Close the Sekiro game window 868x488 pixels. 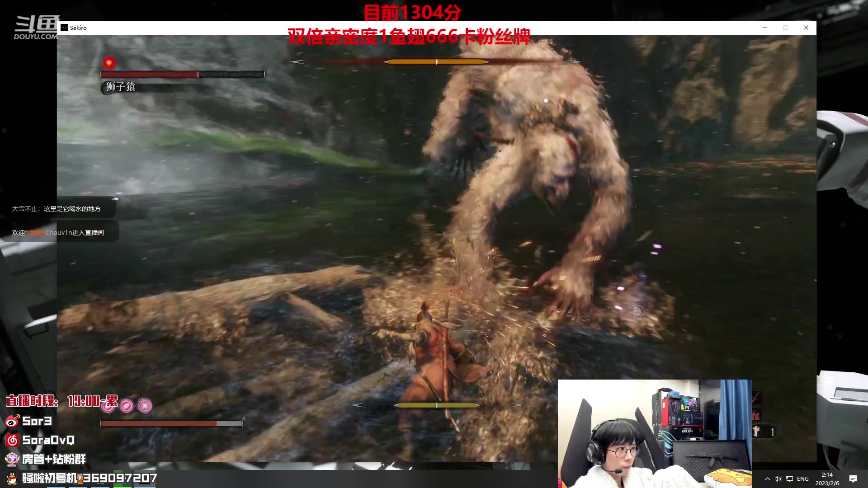pyautogui.click(x=806, y=28)
